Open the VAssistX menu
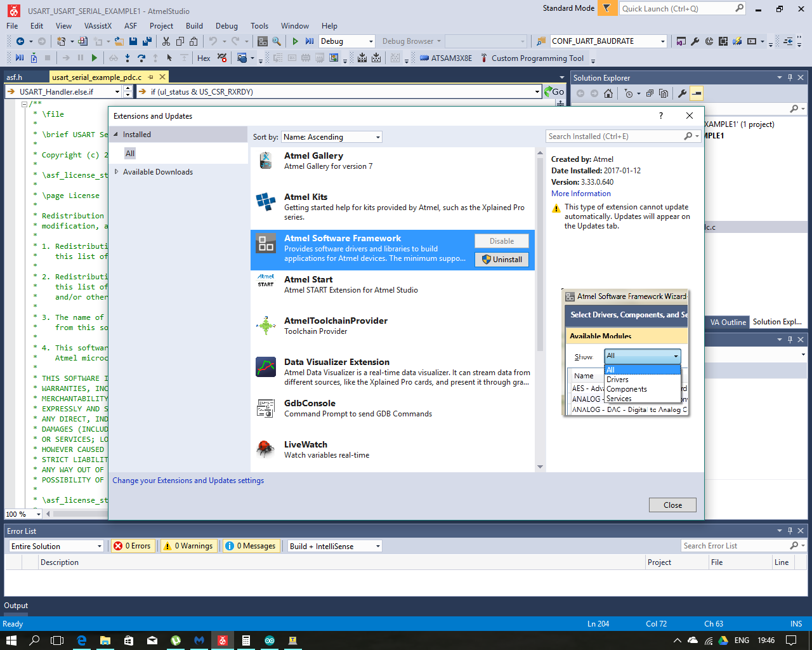812x650 pixels. (98, 26)
